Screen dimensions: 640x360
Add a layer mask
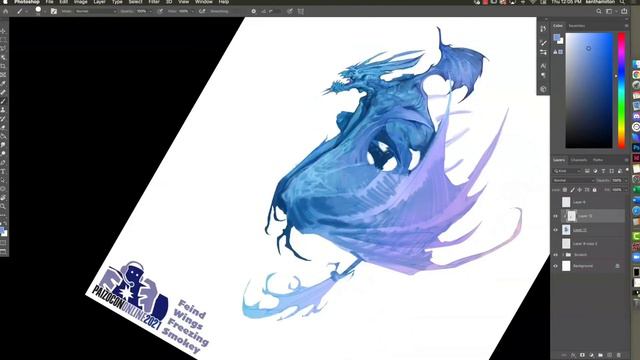[582, 356]
